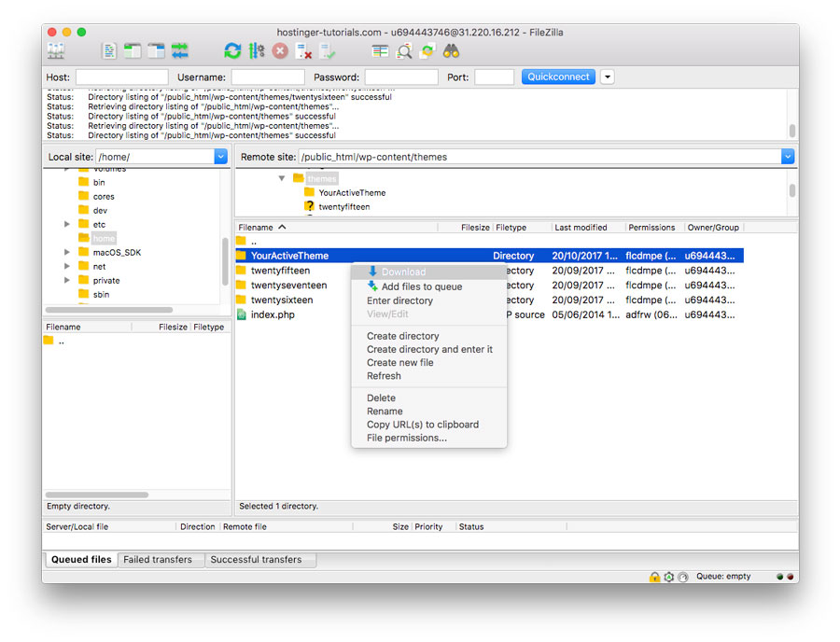
Task: Open directory listing filters icon
Action: (380, 51)
